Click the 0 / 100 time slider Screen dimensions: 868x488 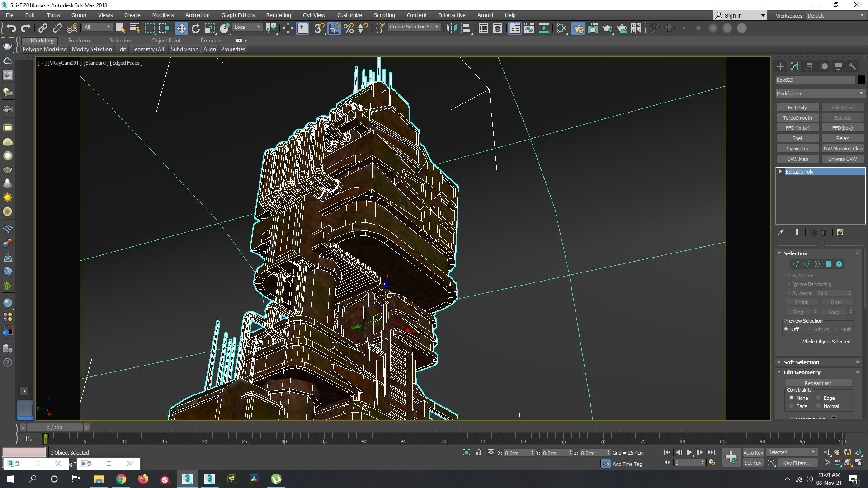pos(54,427)
